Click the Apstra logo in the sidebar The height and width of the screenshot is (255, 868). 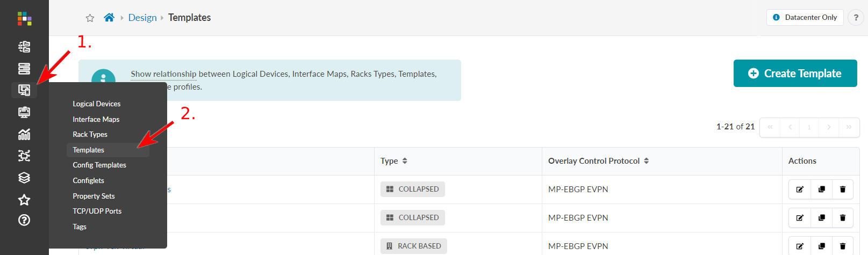(24, 18)
